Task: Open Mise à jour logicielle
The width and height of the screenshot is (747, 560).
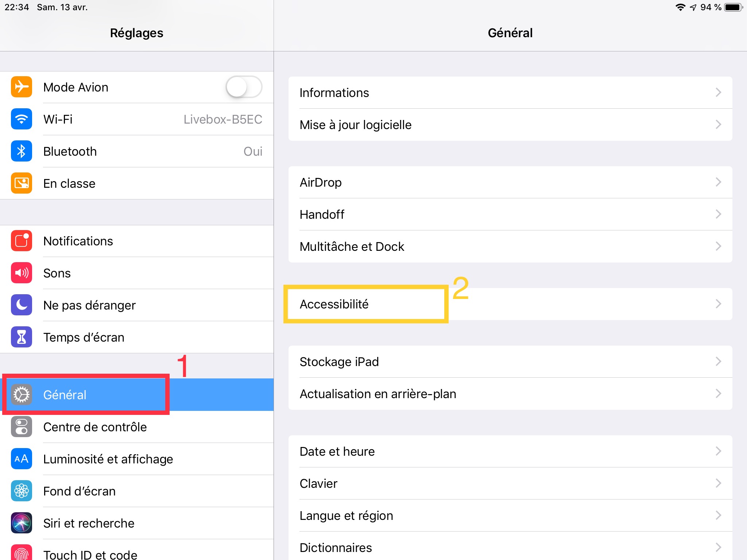Action: 356,125
